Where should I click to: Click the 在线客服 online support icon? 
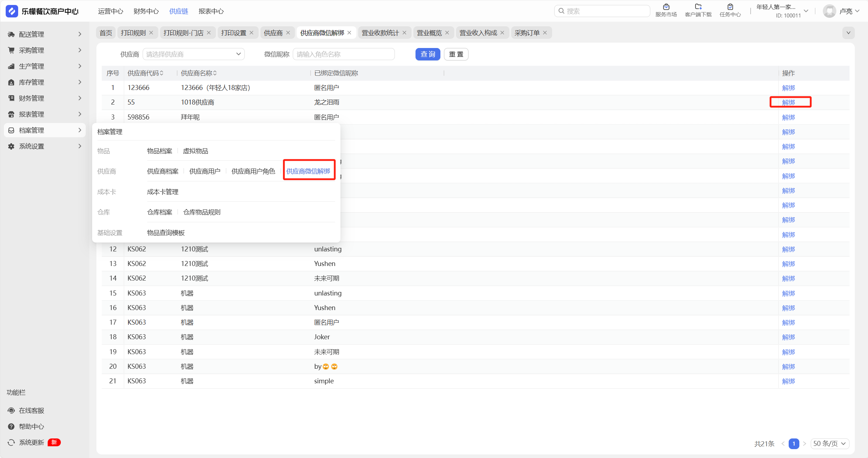point(11,410)
